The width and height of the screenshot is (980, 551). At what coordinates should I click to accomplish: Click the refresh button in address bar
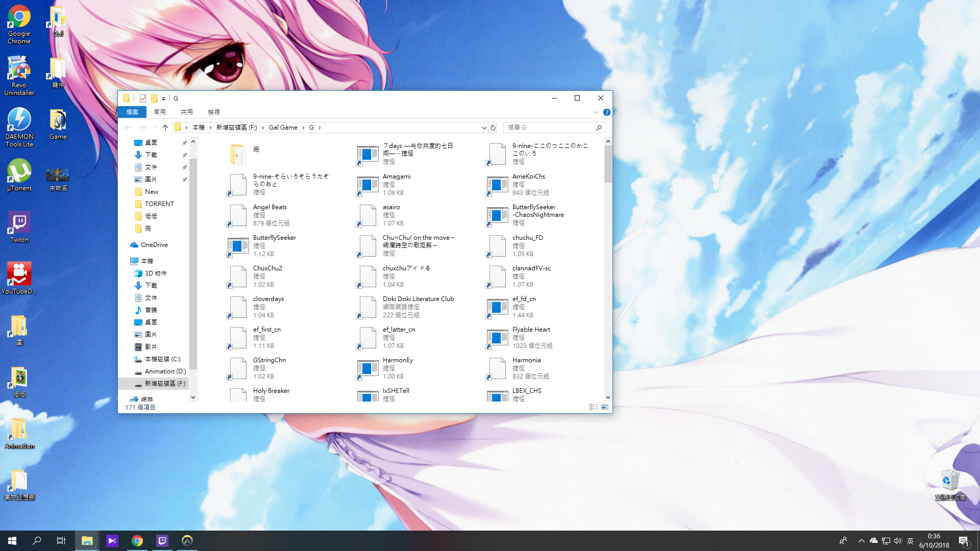point(493,128)
